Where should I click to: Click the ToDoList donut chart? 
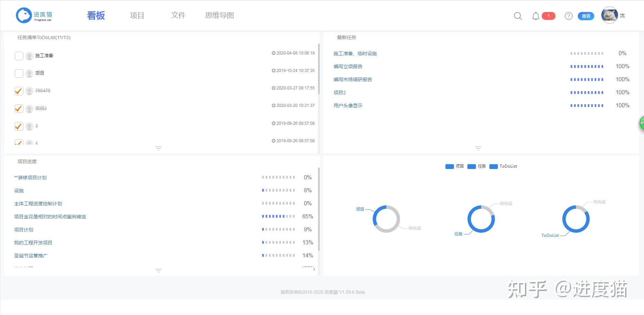click(576, 219)
